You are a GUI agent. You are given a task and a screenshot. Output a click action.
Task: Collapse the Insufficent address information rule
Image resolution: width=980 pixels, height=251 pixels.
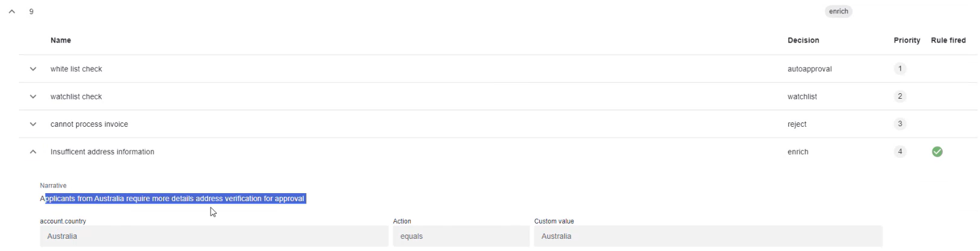click(33, 152)
